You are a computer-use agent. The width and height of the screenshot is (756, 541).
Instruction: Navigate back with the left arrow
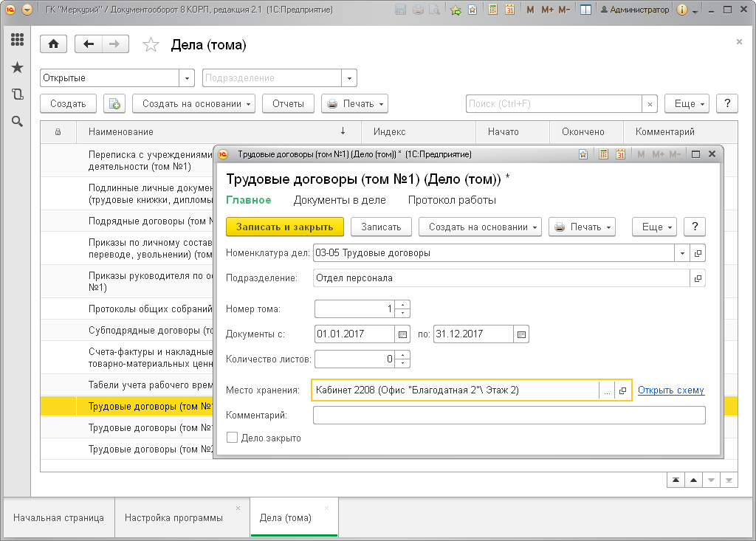coord(89,44)
